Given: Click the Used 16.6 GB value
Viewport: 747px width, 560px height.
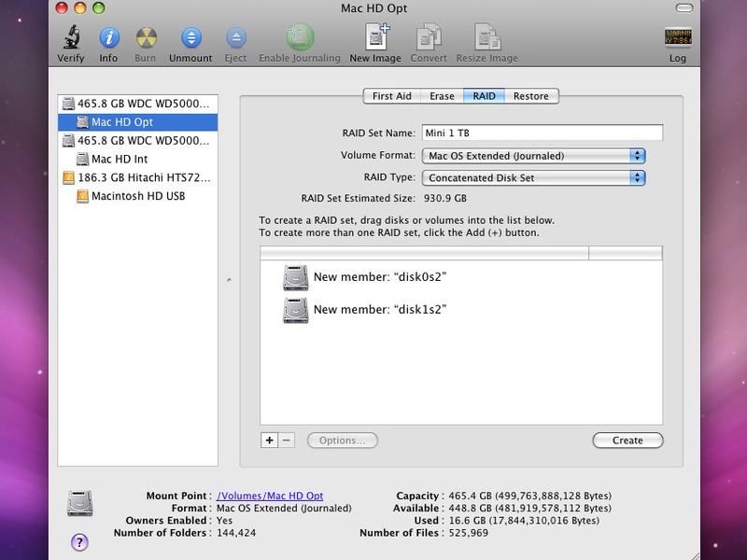Looking at the screenshot, I should (524, 521).
